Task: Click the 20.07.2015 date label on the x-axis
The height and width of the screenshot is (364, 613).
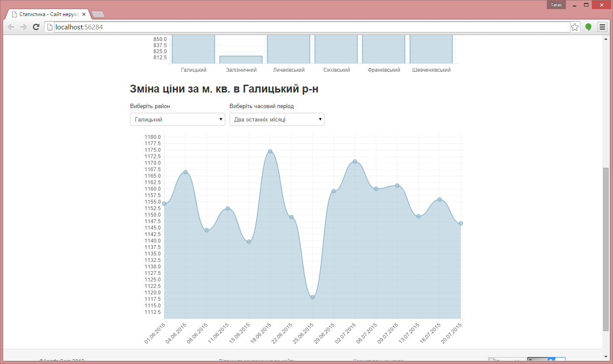Action: [452, 333]
